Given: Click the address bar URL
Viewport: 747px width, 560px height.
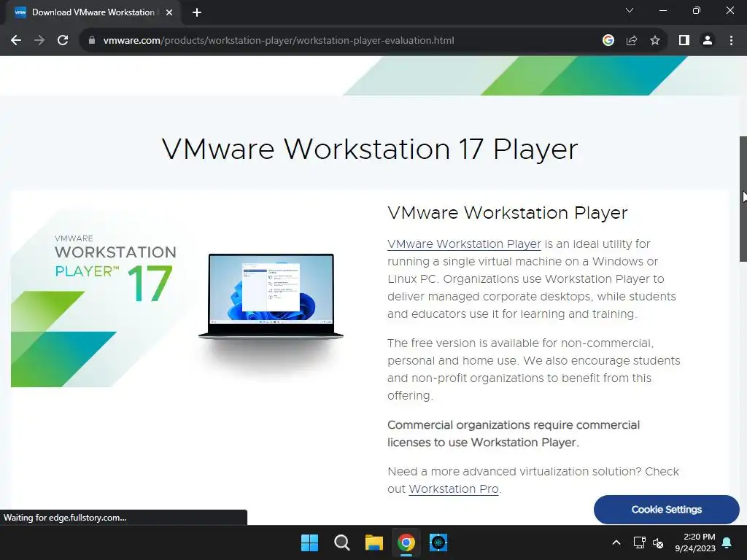Looking at the screenshot, I should click(x=278, y=41).
